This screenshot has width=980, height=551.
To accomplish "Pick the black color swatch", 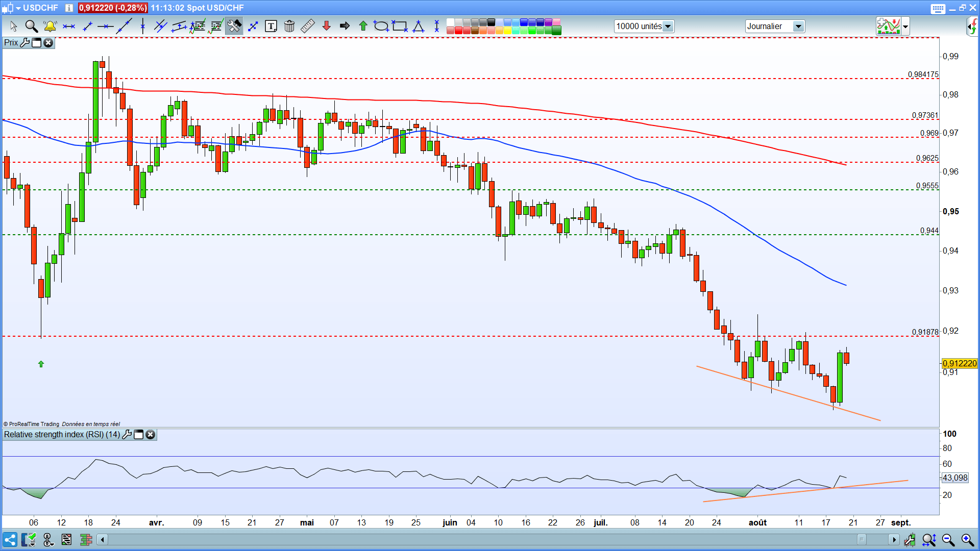I will (491, 22).
